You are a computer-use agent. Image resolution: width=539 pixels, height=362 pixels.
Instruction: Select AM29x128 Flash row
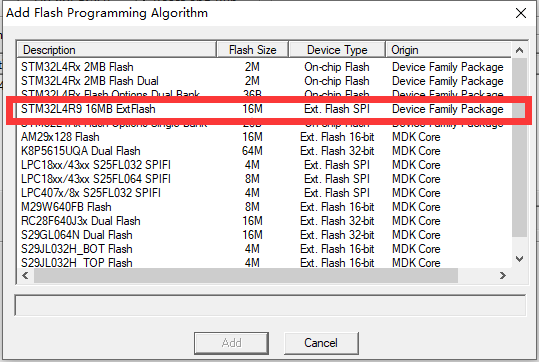click(x=264, y=137)
